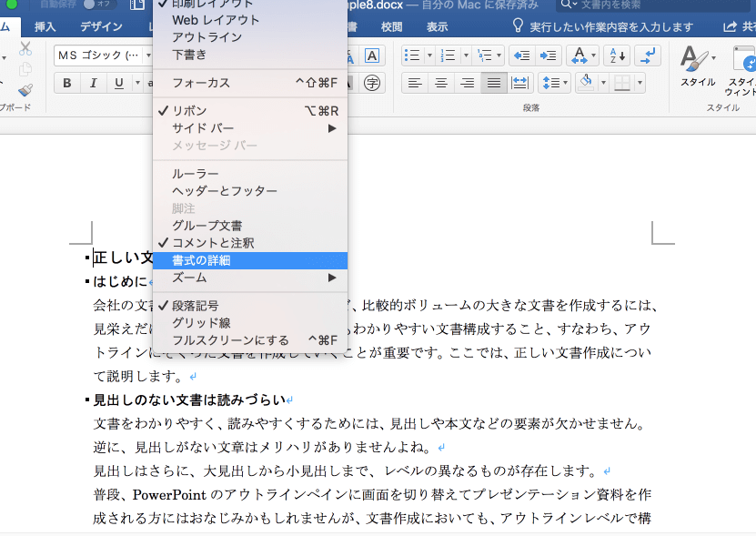This screenshot has width=756, height=536.
Task: Sort text with the A-Z icon
Action: [x=617, y=56]
